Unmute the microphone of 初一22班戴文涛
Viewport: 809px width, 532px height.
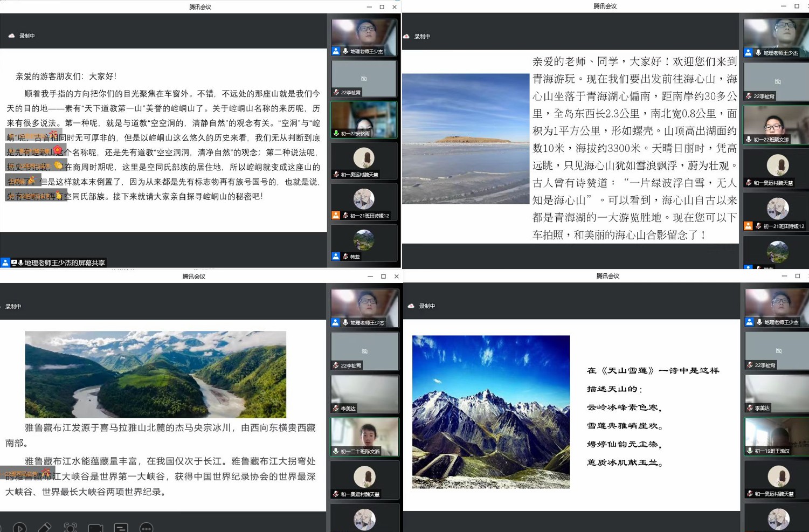pyautogui.click(x=749, y=140)
